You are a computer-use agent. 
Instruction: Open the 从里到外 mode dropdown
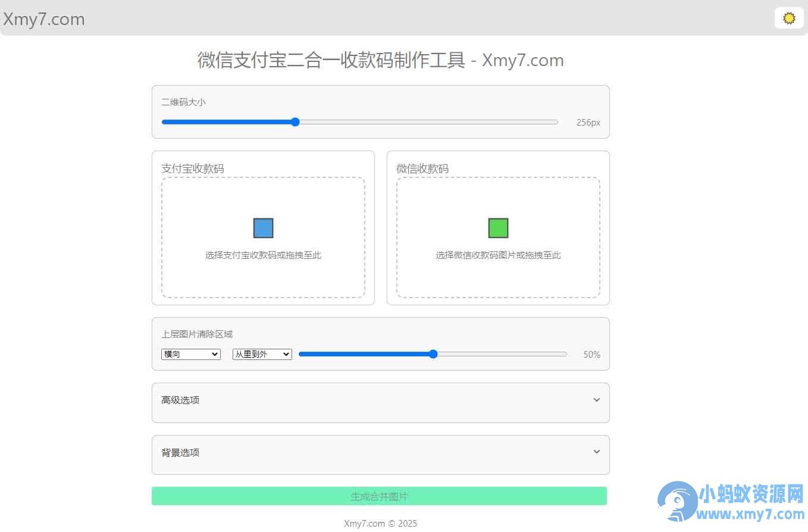[262, 354]
